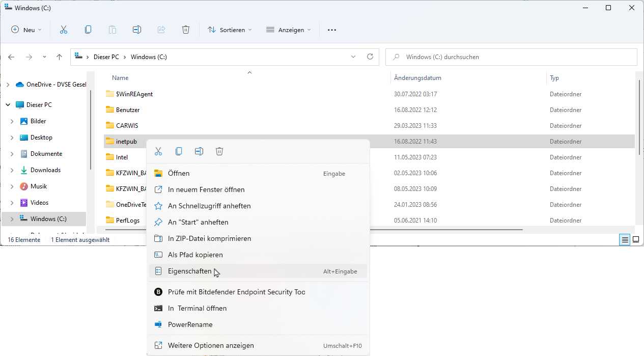Open the three-dots more options menu
This screenshot has width=644, height=356.
pyautogui.click(x=332, y=30)
